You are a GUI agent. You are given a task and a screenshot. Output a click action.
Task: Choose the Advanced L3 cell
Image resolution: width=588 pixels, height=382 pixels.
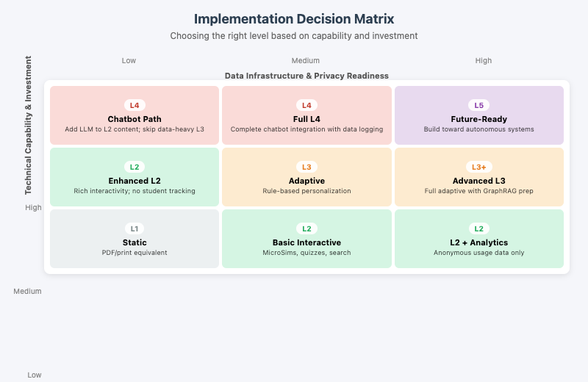[x=479, y=177]
